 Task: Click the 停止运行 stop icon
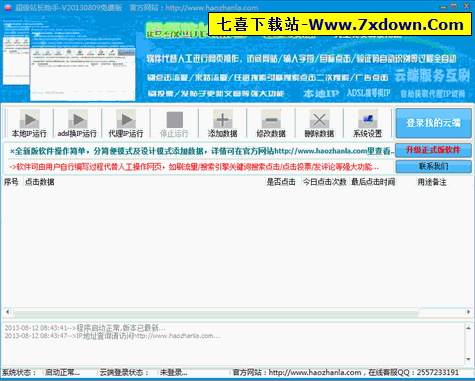174,120
